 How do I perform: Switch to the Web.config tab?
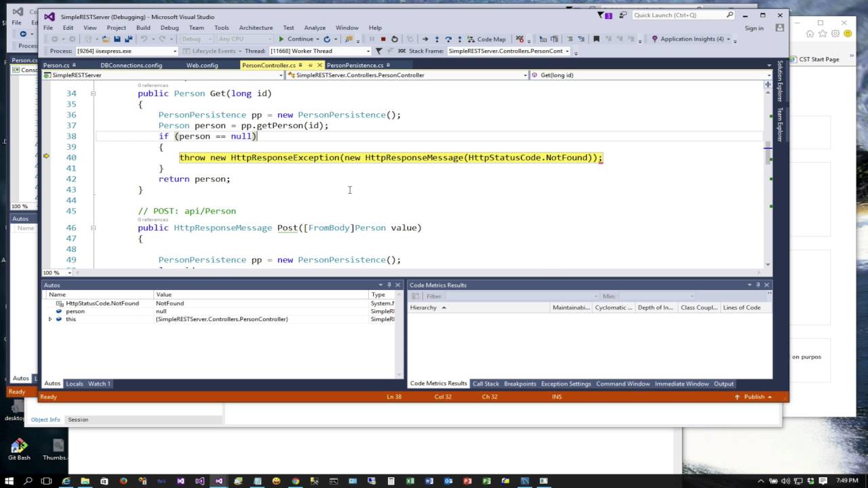(202, 65)
